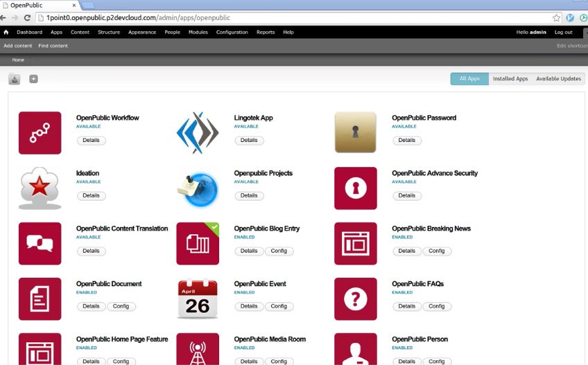Open the OpenPublic Advance Security icon
Screen dimensions: 588x365
(x=356, y=188)
